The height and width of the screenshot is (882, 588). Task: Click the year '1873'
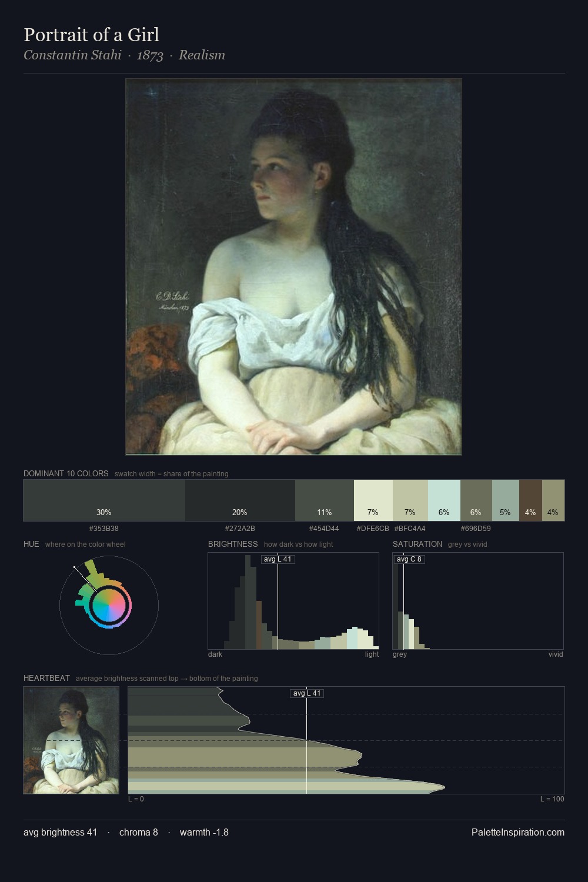(150, 55)
